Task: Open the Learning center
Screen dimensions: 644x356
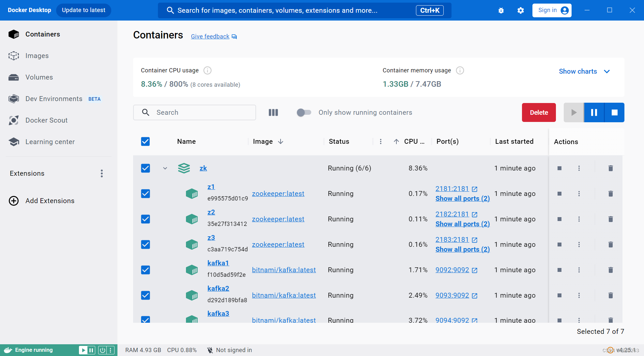Action: 50,142
